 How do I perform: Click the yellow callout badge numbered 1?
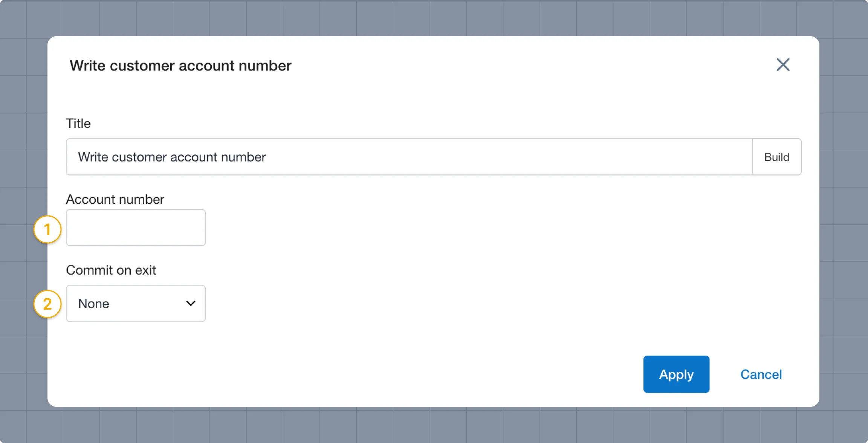click(x=47, y=229)
